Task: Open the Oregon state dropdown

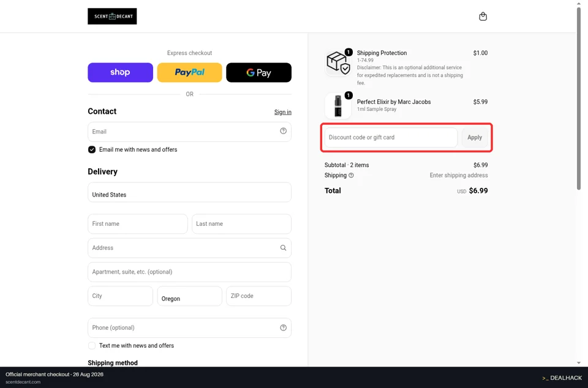Action: click(189, 296)
